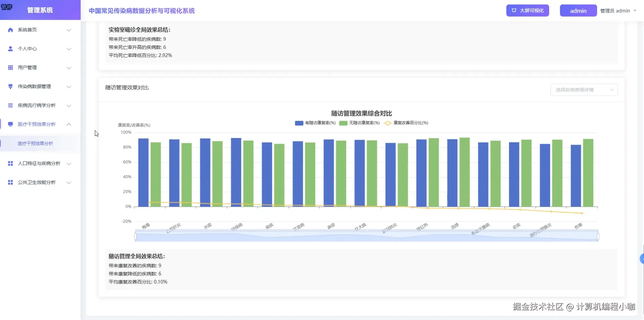Screen dimensions: 644x320
Task: Click the grid icon beside 用户管理
Action: [x=11, y=68]
